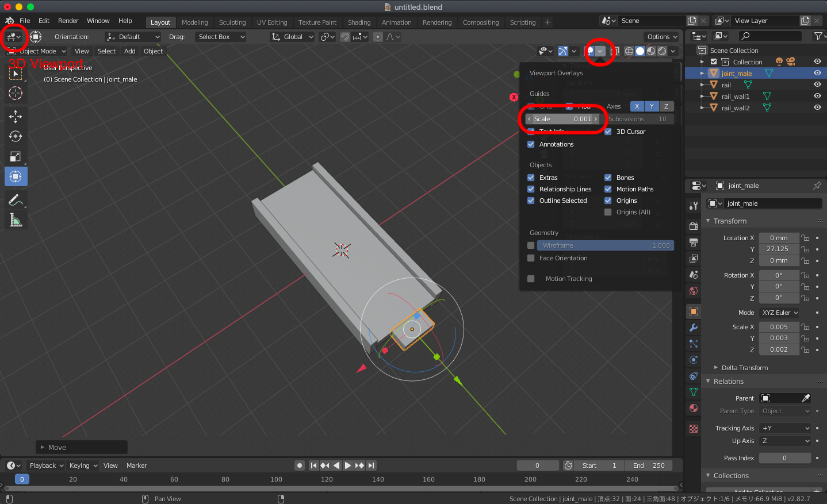Open the Render properties tab

coord(694,226)
